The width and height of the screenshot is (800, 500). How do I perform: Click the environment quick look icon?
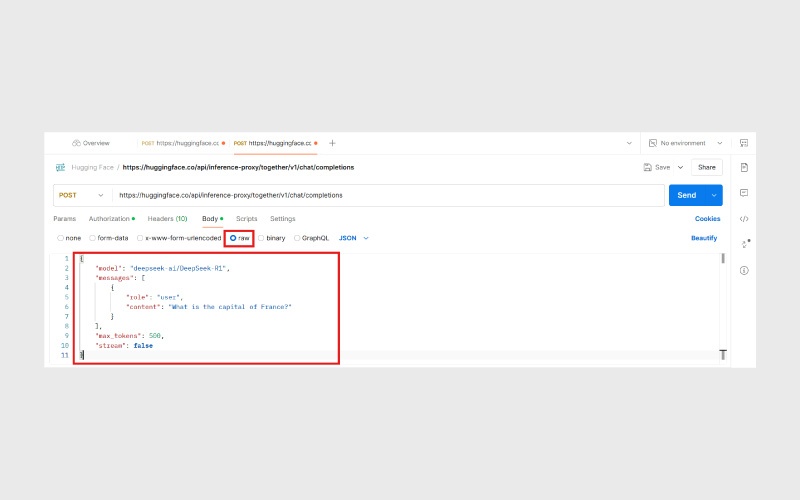pyautogui.click(x=744, y=143)
